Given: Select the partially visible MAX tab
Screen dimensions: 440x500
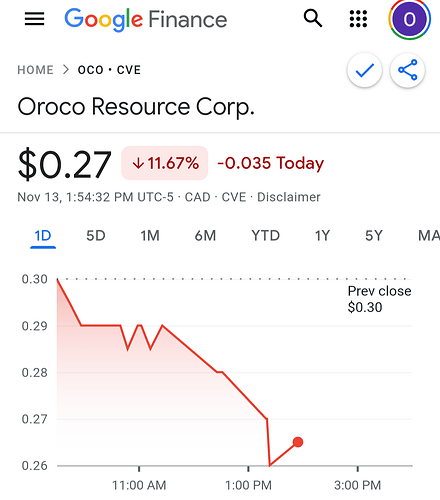Looking at the screenshot, I should pos(429,236).
